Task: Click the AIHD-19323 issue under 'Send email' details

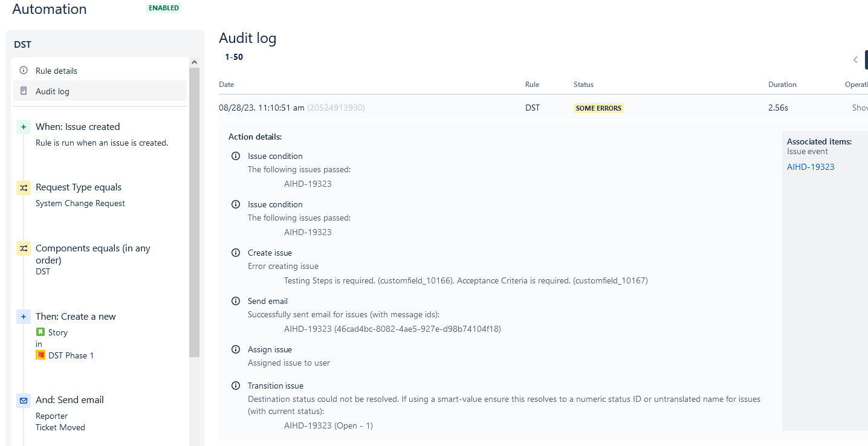Action: [x=308, y=329]
